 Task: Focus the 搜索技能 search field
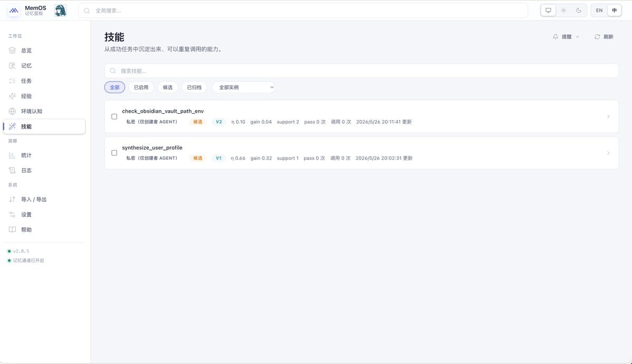pyautogui.click(x=362, y=71)
